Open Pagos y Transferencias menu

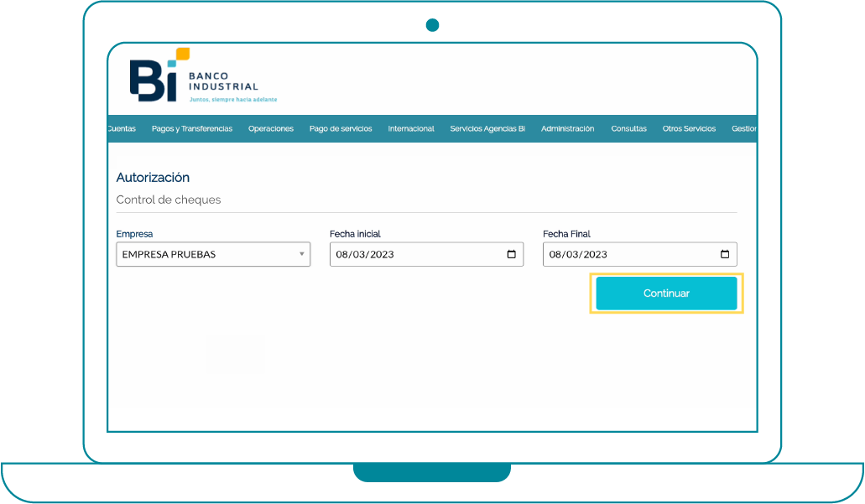click(192, 129)
